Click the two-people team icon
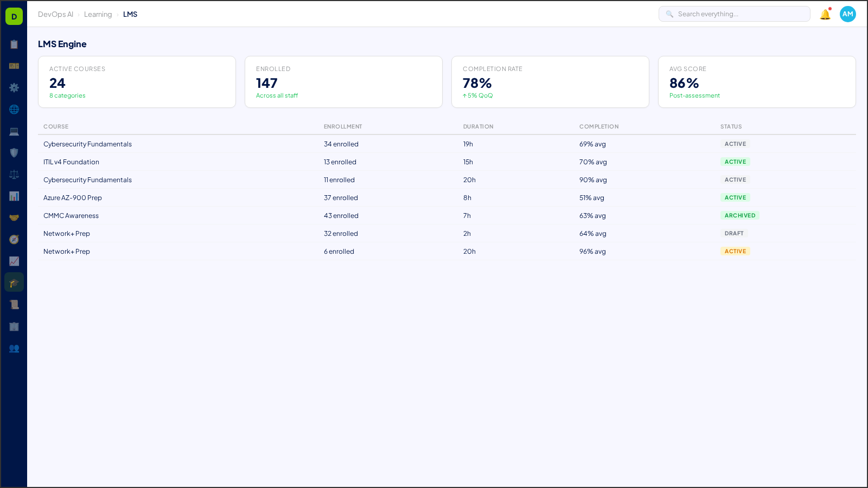This screenshot has height=488, width=868. 14,349
